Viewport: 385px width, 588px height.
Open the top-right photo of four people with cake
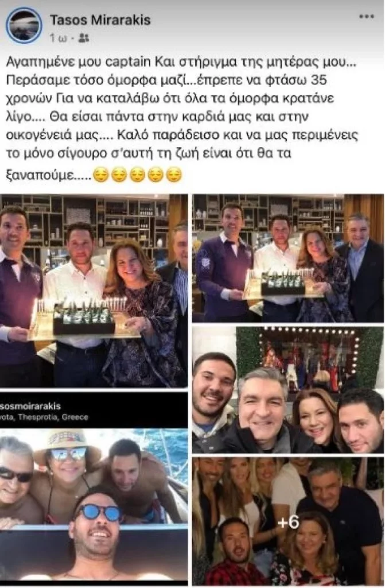point(288,258)
